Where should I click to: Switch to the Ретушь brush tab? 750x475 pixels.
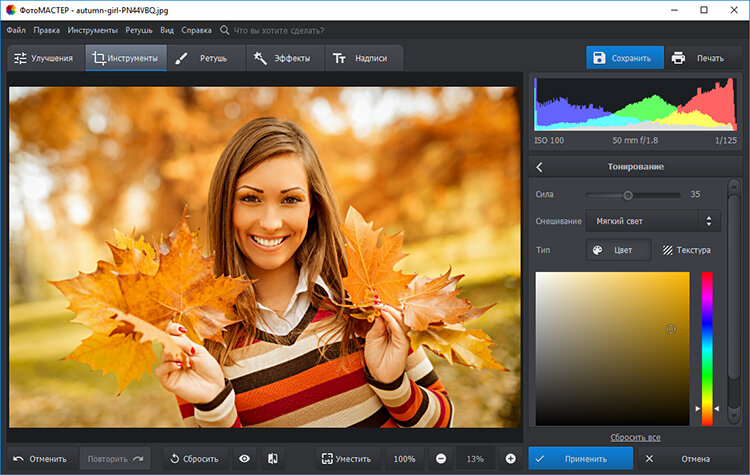(206, 58)
